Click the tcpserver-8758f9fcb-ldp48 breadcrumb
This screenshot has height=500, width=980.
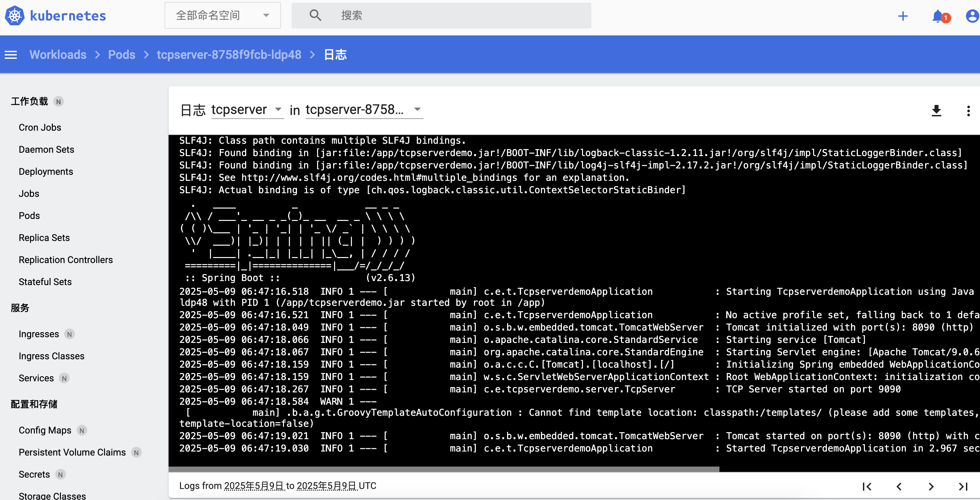point(229,55)
